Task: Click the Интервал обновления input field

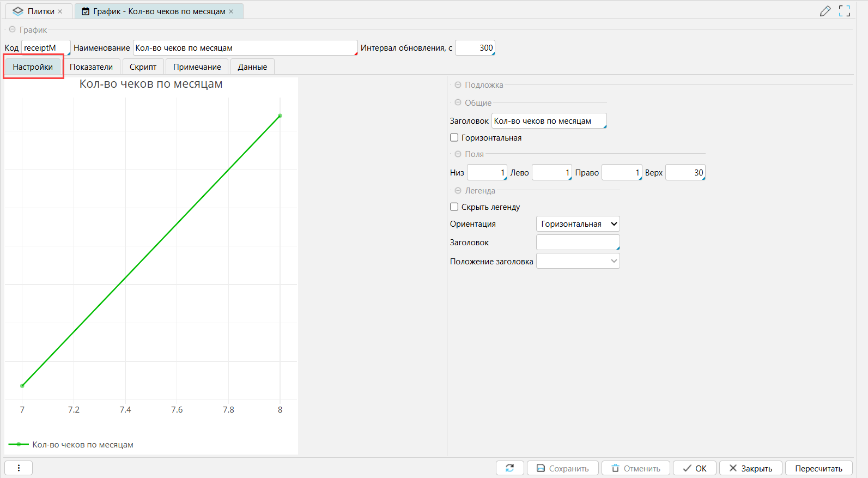Action: 475,48
